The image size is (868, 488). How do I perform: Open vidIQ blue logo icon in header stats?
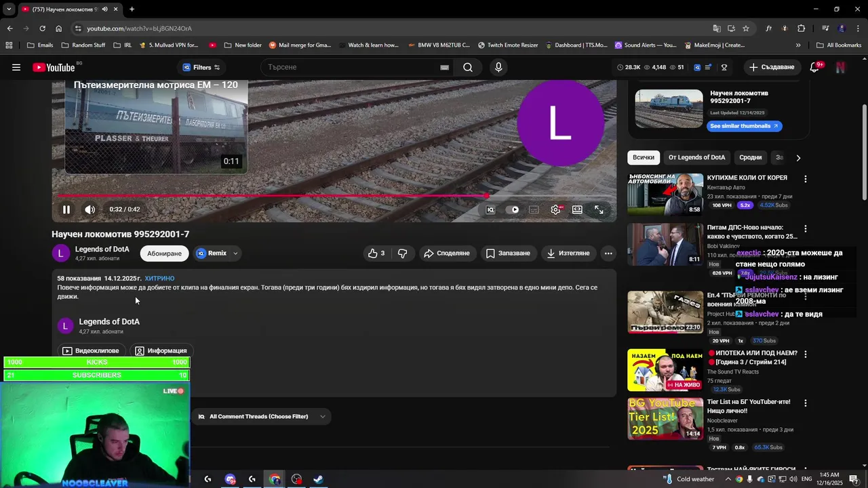[x=697, y=67]
